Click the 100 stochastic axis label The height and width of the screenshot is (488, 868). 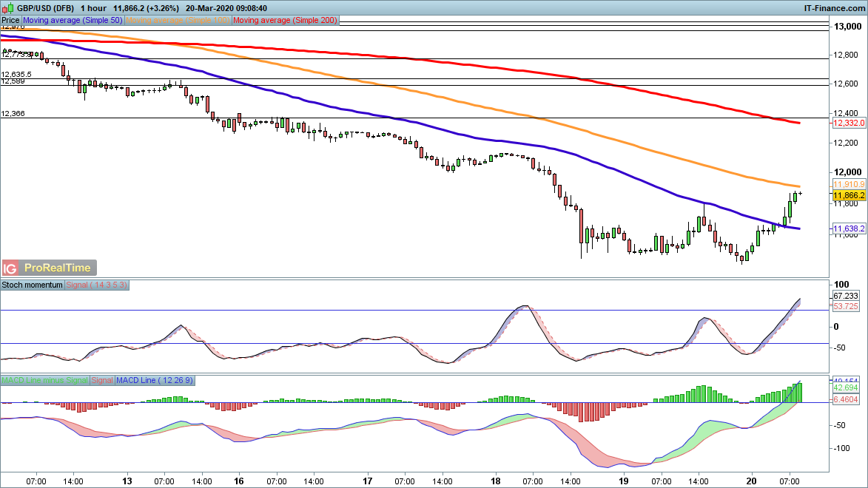(841, 285)
